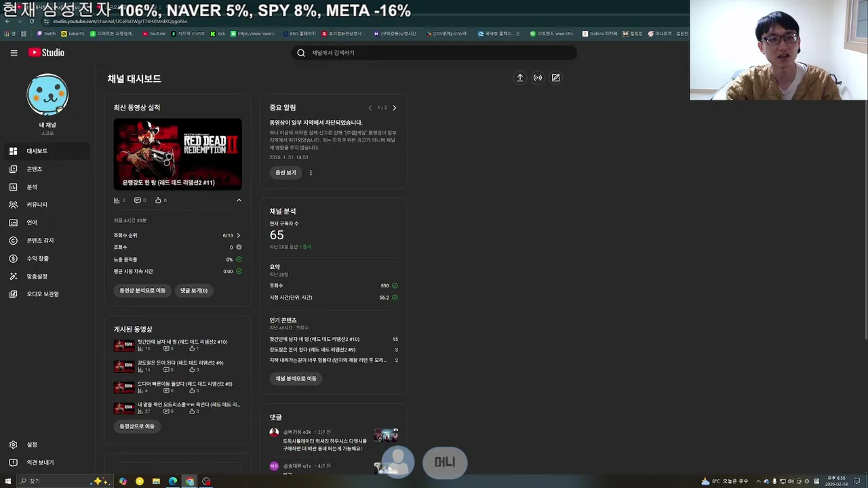Click the magnifier icon in the search bar

click(301, 53)
